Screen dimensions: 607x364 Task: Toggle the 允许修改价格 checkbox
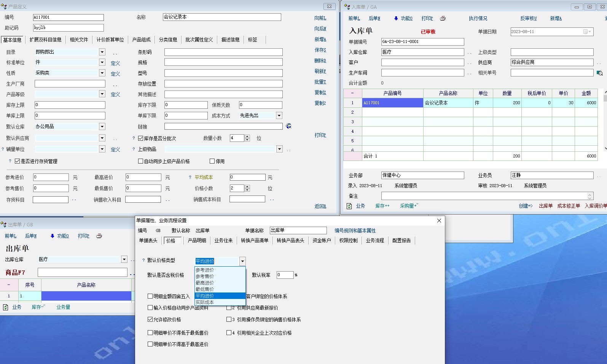point(150,319)
